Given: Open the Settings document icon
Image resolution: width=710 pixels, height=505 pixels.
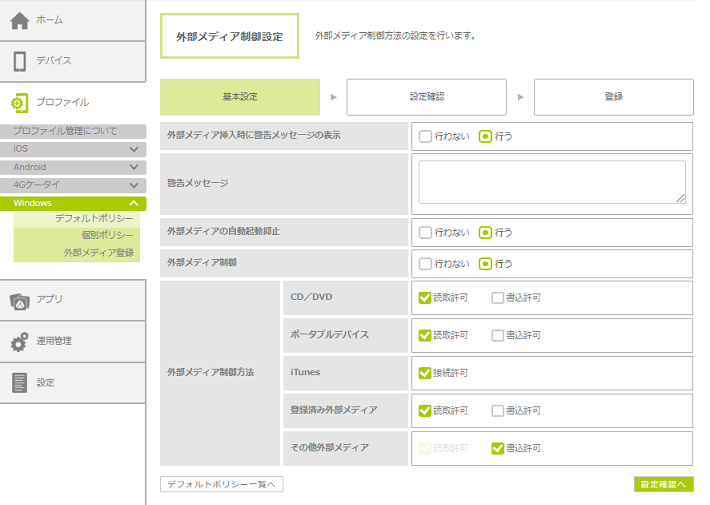Looking at the screenshot, I should coord(19,383).
